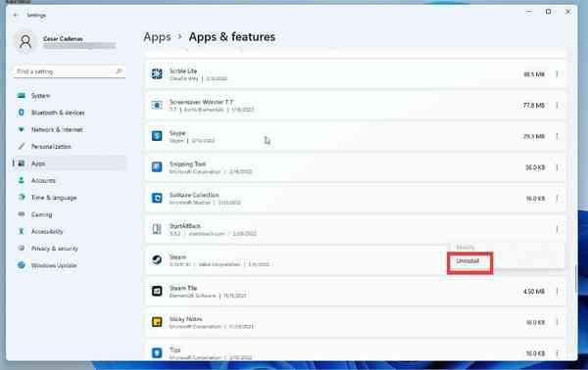Click the apps list vertical scrollbar

(x=576, y=278)
